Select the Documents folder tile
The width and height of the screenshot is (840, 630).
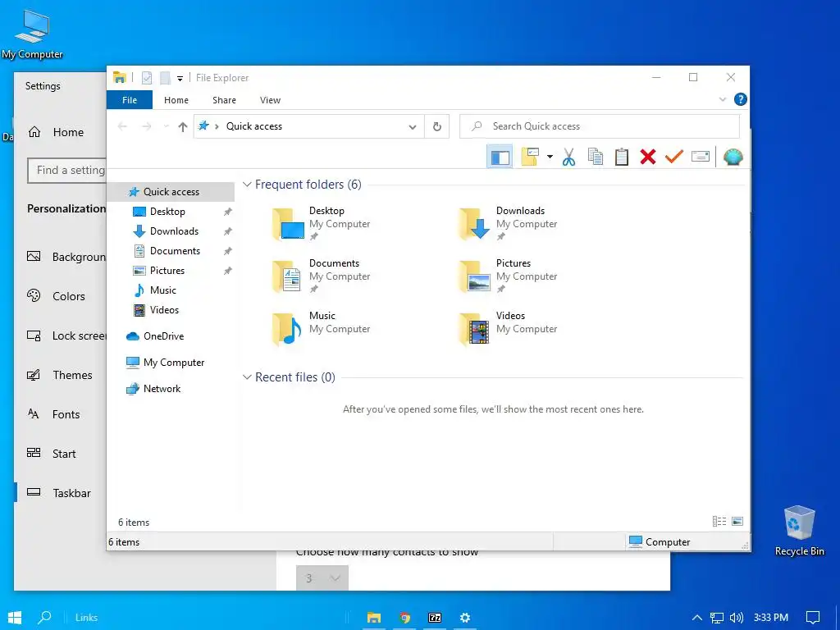pyautogui.click(x=322, y=276)
